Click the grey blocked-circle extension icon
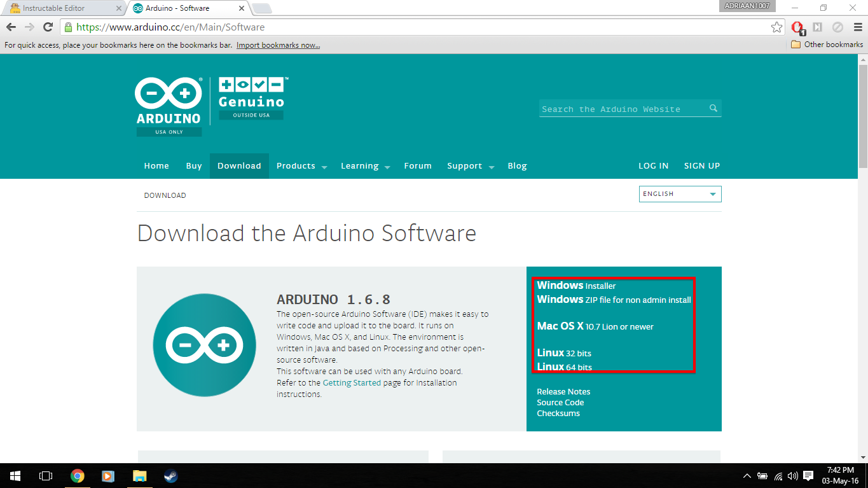The height and width of the screenshot is (488, 868). [x=837, y=27]
